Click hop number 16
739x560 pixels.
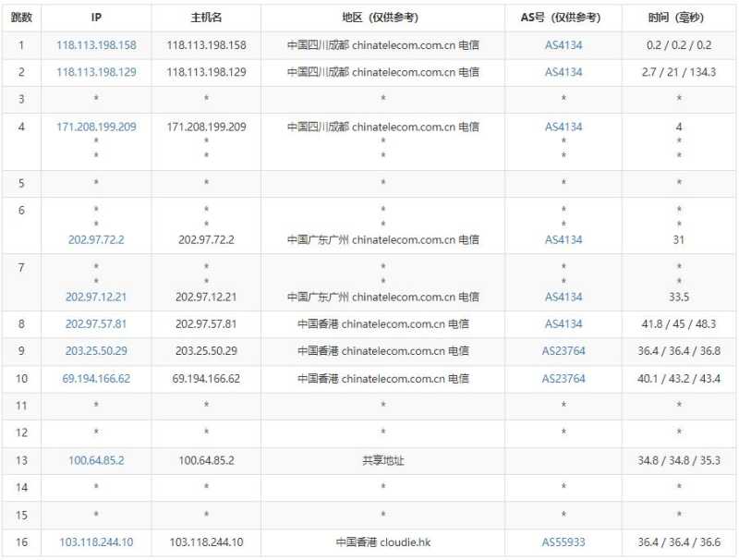tap(21, 542)
